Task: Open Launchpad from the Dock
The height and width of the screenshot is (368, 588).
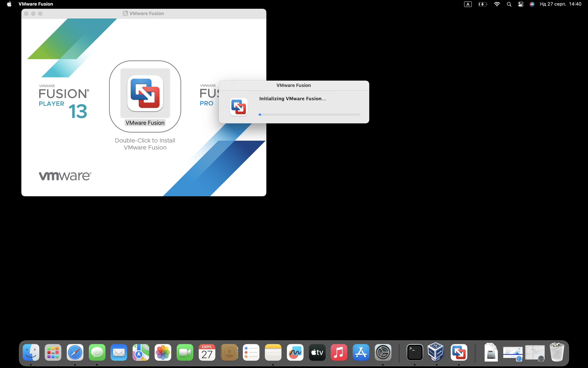Action: click(53, 352)
